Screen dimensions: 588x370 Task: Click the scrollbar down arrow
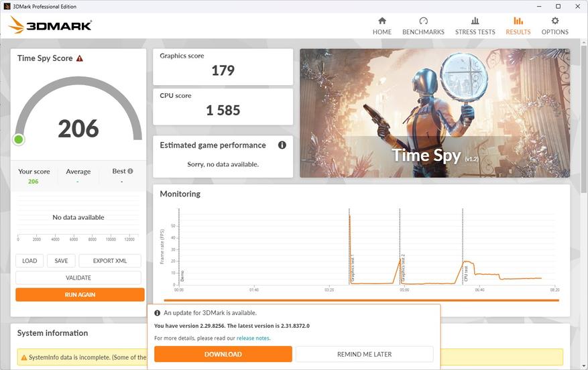[x=584, y=365]
